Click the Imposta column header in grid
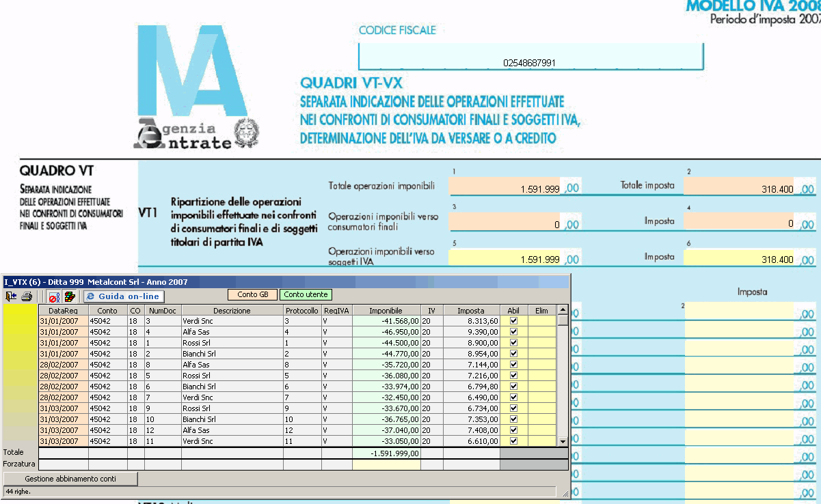821x504 pixels. pos(471,310)
